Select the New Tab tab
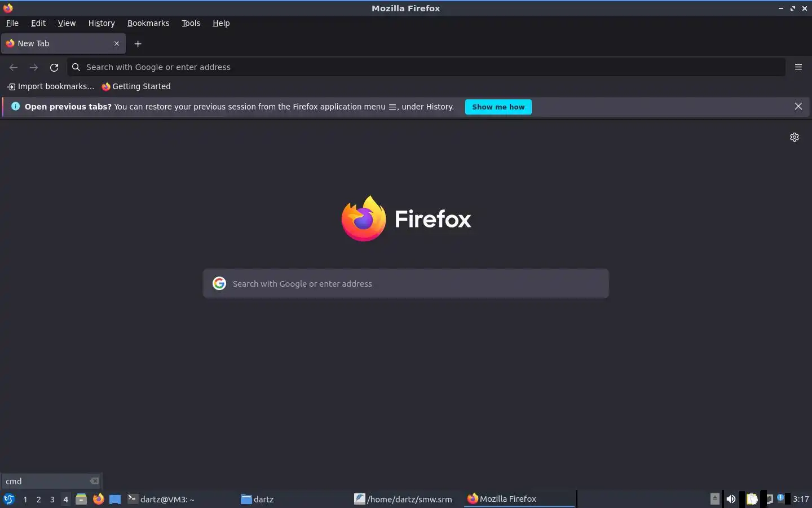Image resolution: width=812 pixels, height=508 pixels. pos(63,43)
